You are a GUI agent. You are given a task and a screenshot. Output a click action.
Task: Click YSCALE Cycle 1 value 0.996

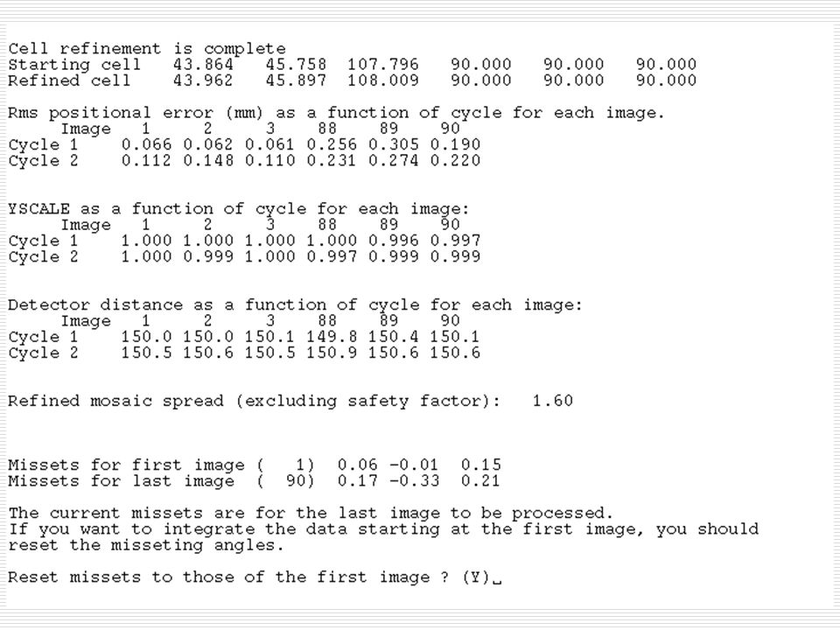tap(393, 241)
